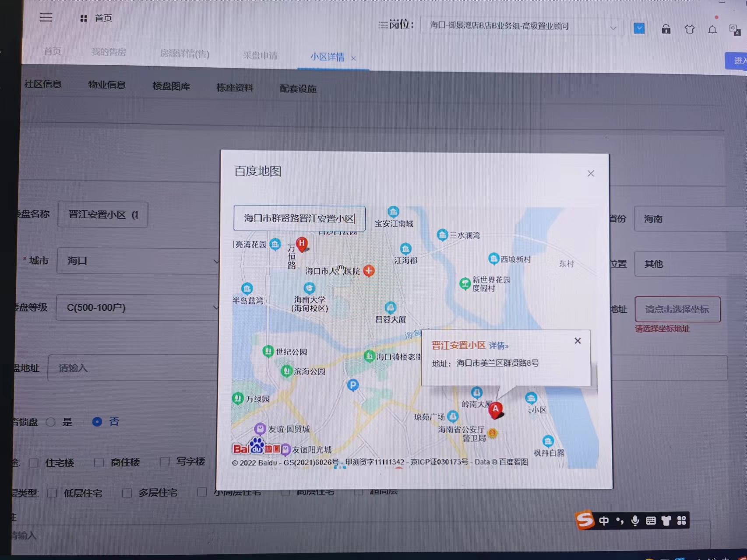This screenshot has height=560, width=747.
Task: Click the Baidu map search input field
Action: 299,218
